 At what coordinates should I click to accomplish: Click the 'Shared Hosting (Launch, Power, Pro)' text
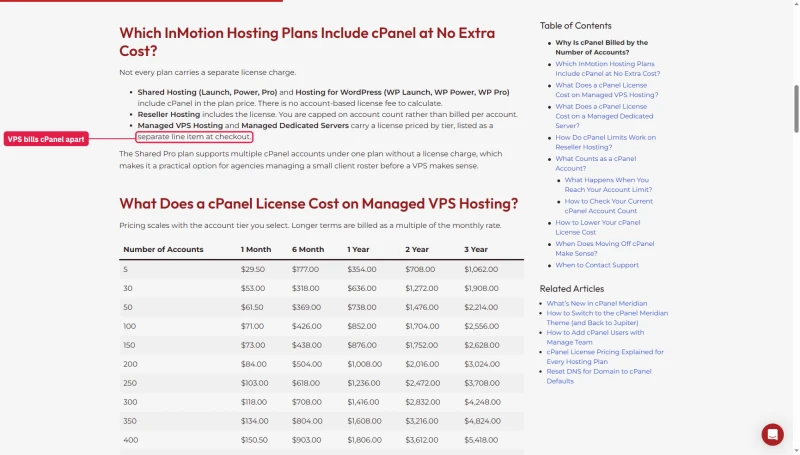[x=207, y=92]
